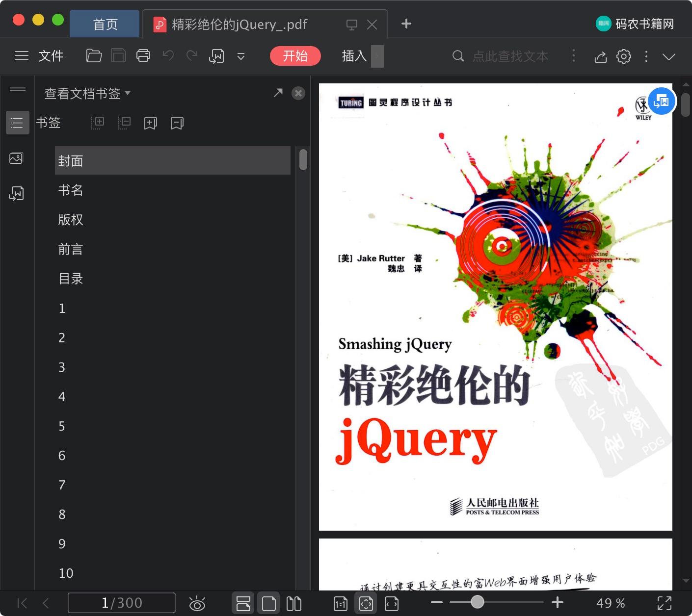Collapse all bookmarks icon
The image size is (692, 616).
(124, 123)
